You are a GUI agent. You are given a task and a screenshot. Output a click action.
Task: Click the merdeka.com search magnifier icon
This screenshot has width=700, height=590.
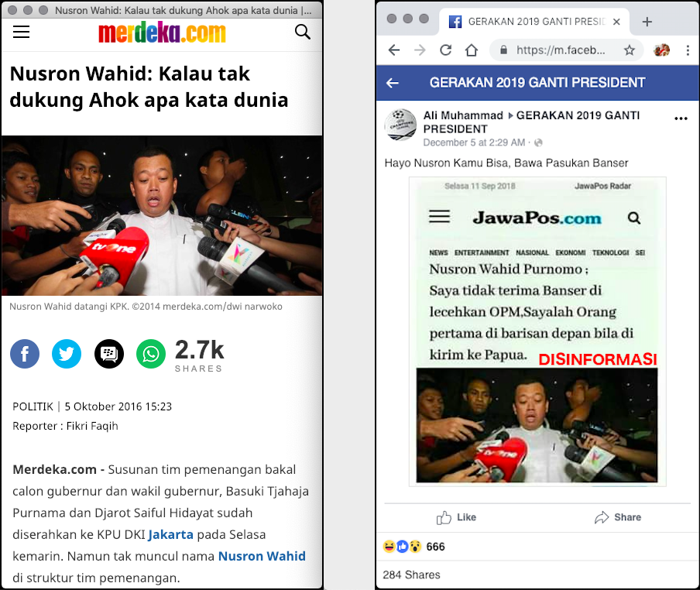pos(303,32)
